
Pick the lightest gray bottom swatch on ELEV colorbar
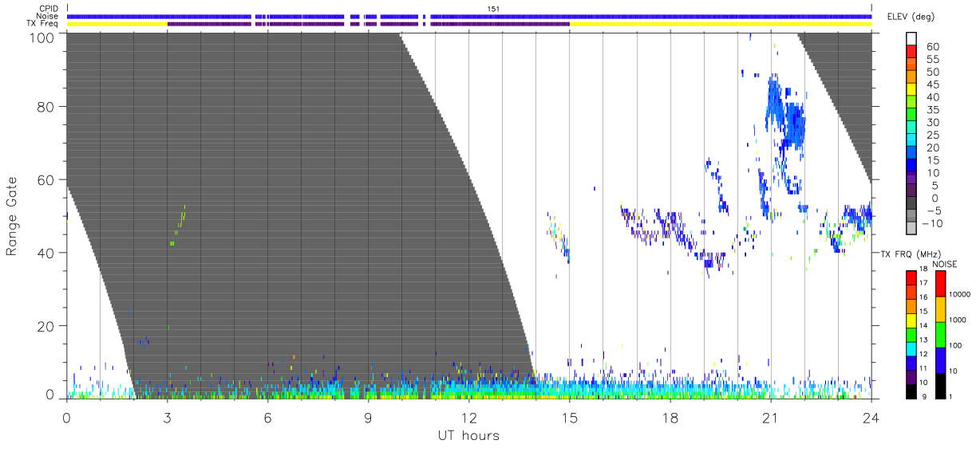(911, 227)
